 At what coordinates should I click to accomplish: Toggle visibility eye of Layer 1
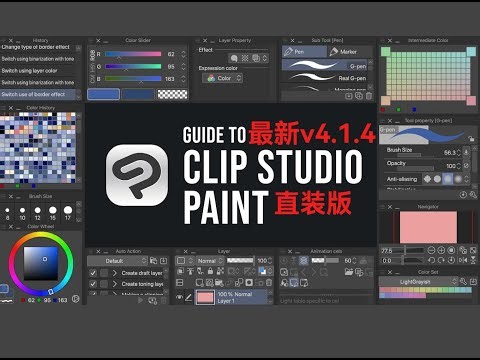pyautogui.click(x=180, y=297)
